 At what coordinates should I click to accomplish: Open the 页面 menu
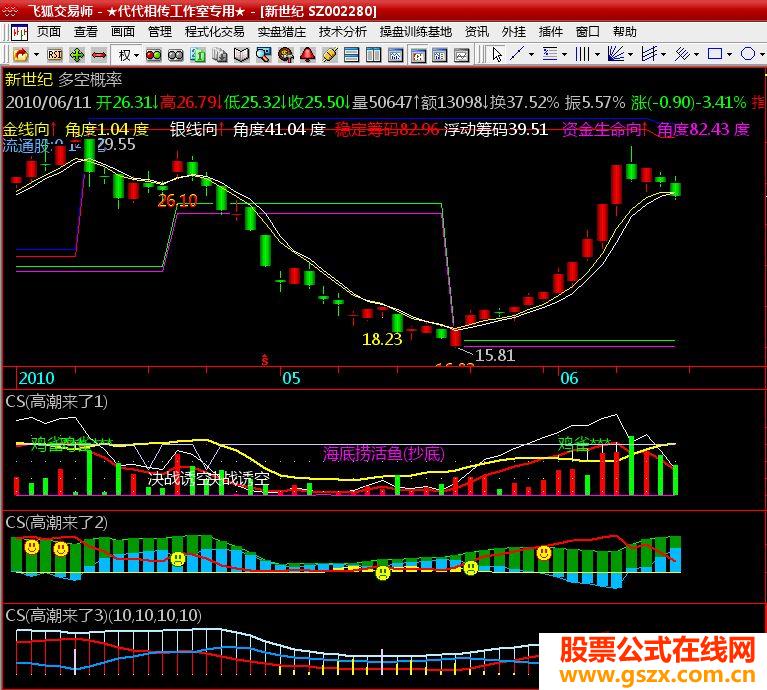(x=49, y=32)
